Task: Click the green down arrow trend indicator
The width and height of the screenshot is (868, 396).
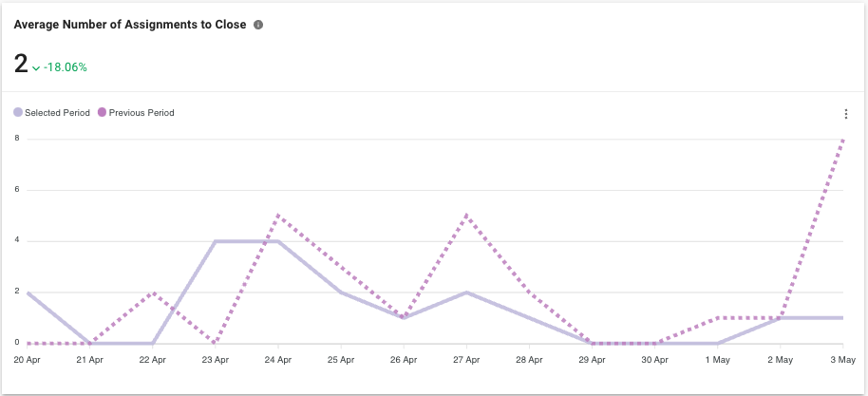Action: point(36,68)
